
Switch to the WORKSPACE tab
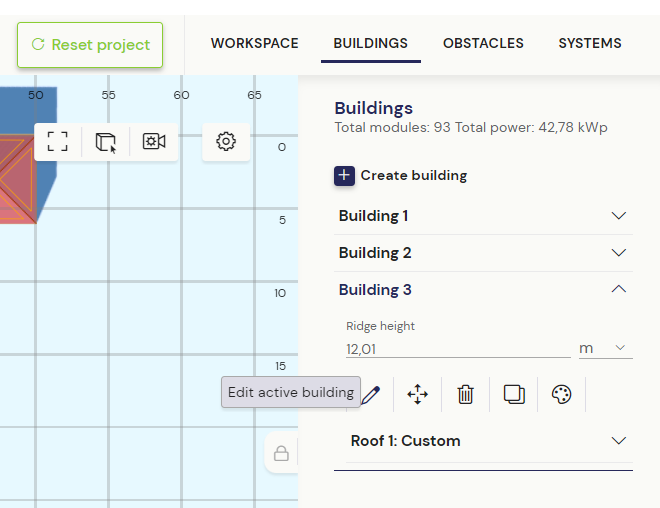click(x=255, y=43)
